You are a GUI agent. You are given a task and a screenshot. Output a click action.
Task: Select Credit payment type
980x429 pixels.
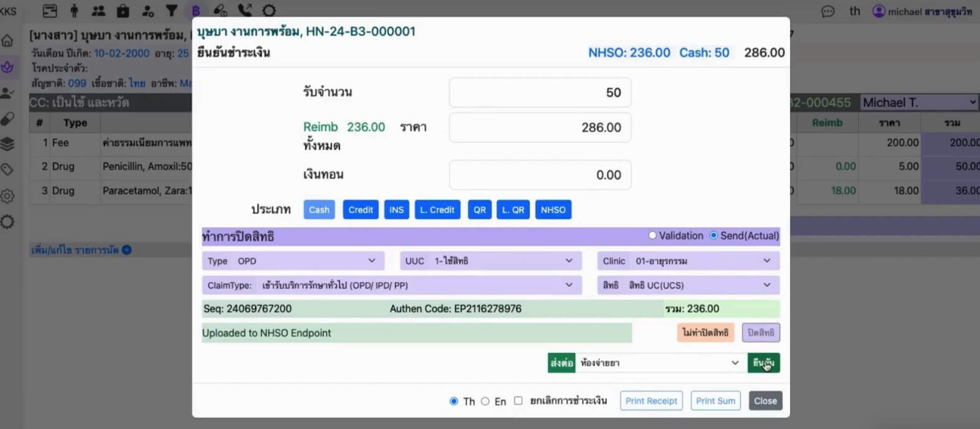(361, 210)
